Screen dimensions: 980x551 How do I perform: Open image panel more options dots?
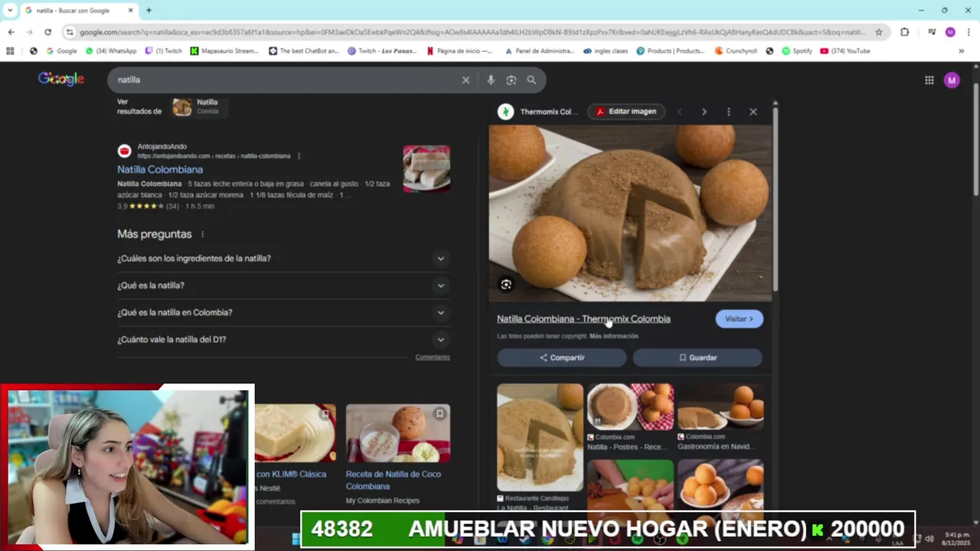coord(729,112)
